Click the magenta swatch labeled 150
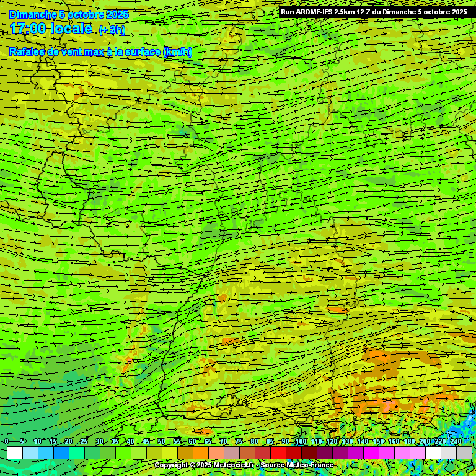Image resolution: width=476 pixels, height=476 pixels. [x=386, y=452]
